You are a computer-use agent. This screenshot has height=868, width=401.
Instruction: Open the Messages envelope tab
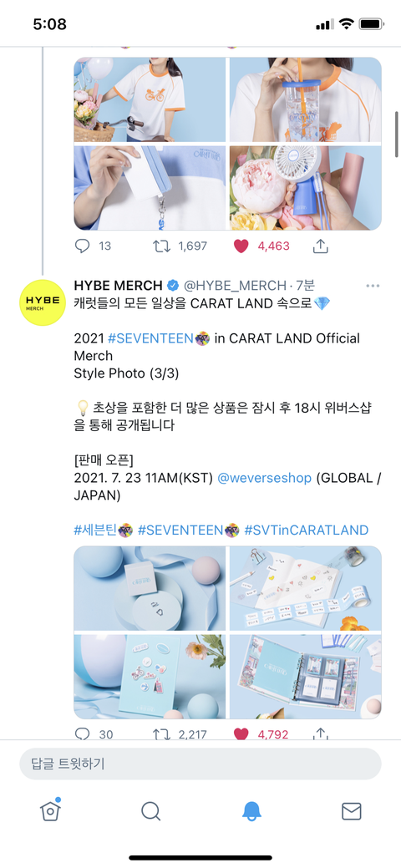pyautogui.click(x=351, y=811)
